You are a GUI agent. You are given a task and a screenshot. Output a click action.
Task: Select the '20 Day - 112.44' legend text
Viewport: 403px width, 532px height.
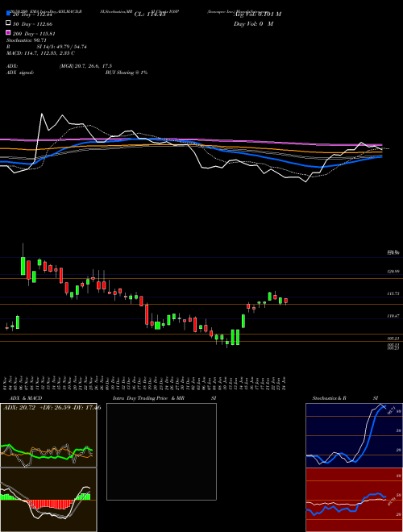pyautogui.click(x=32, y=15)
